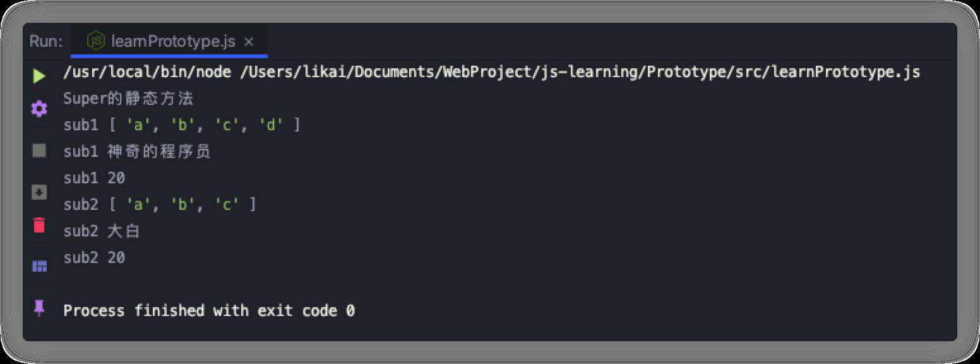Click the "sub1 神奇的程序员" output line

click(x=136, y=152)
